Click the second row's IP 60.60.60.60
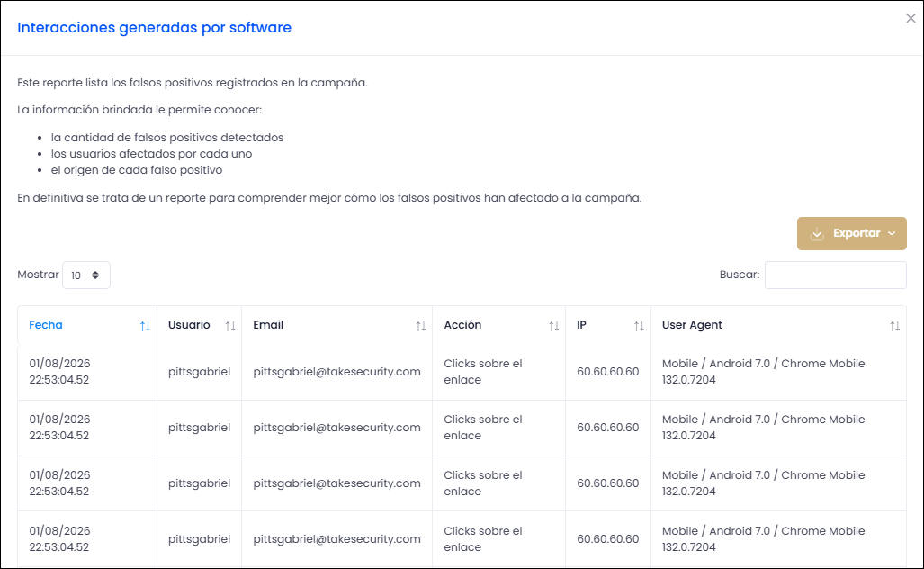924x569 pixels. point(607,428)
